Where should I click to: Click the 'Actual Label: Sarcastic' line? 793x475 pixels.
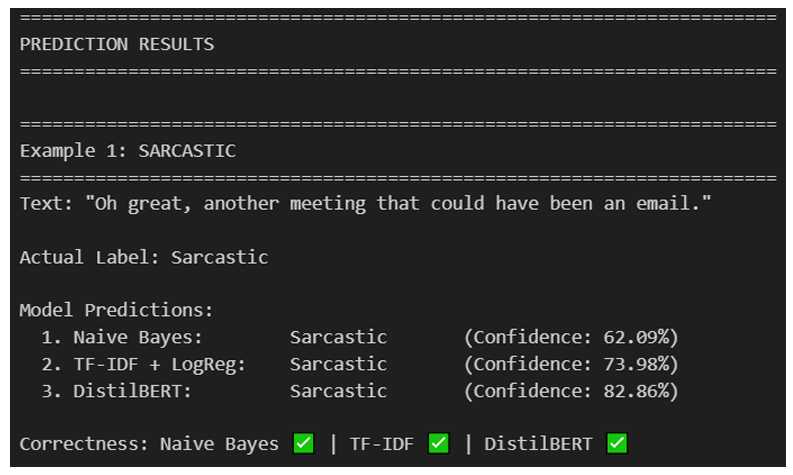click(144, 257)
